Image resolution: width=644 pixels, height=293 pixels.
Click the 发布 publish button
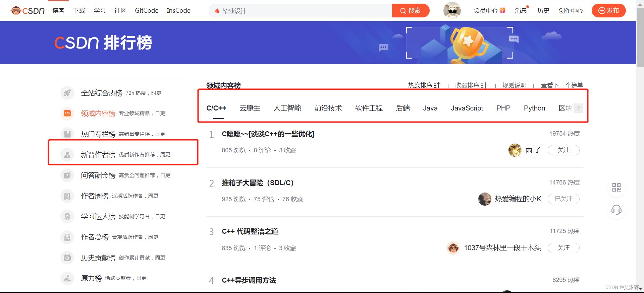pyautogui.click(x=609, y=11)
